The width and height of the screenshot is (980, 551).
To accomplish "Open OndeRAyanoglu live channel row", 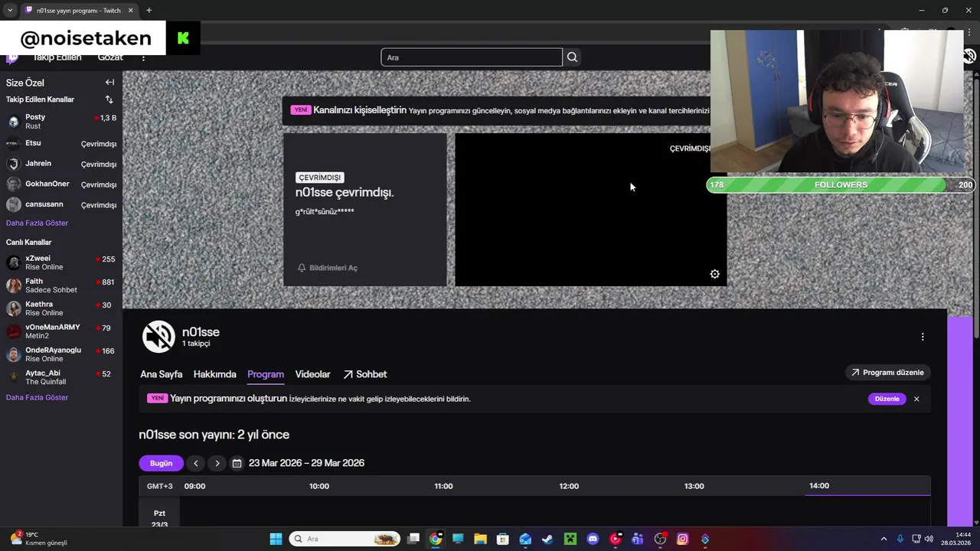I will point(61,354).
